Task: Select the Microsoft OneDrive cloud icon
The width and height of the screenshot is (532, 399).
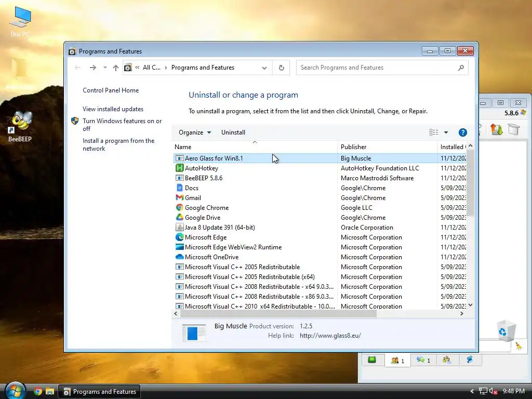Action: pyautogui.click(x=179, y=257)
